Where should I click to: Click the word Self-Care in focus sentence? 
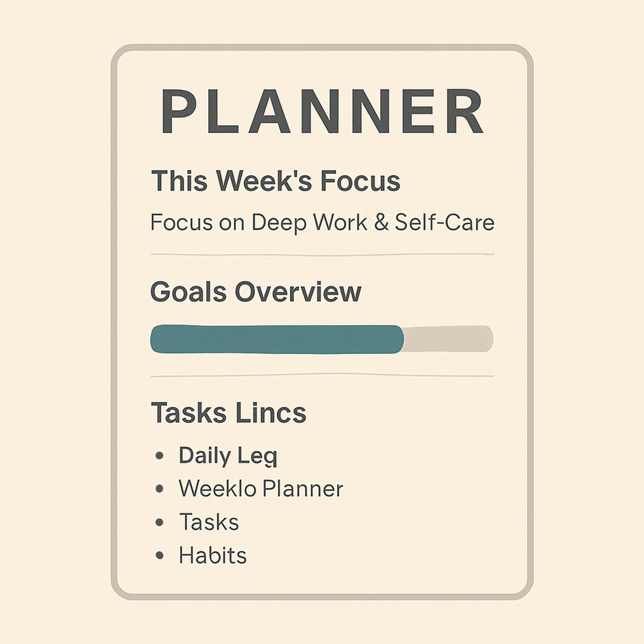click(x=445, y=222)
